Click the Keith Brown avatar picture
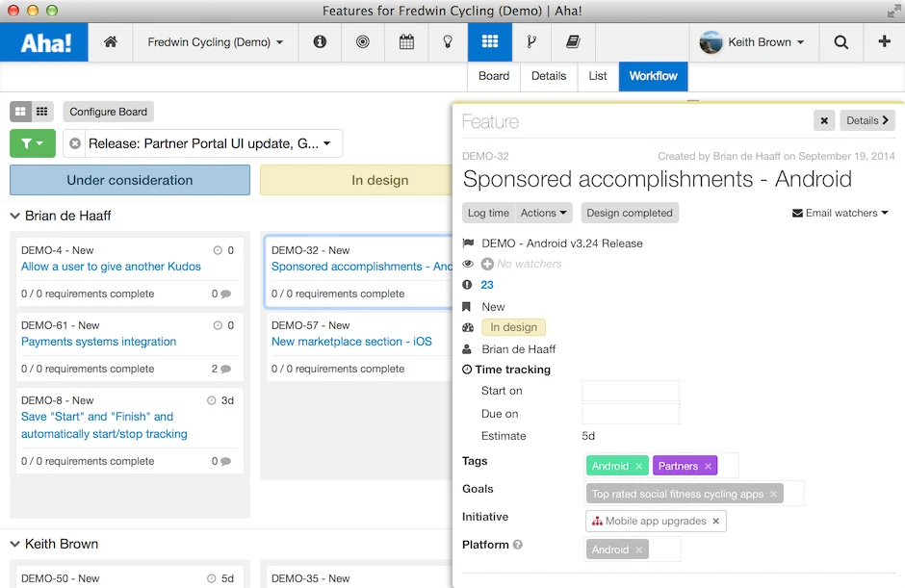The image size is (905, 588). click(x=711, y=42)
